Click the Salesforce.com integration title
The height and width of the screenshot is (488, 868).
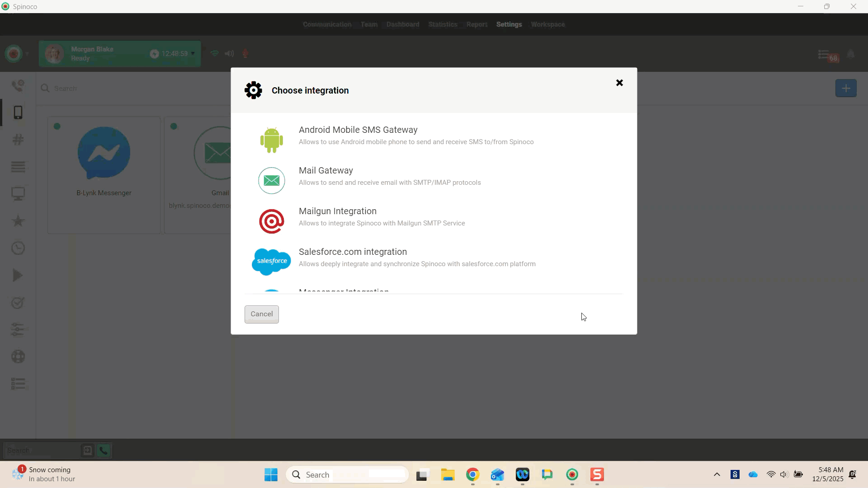353,252
